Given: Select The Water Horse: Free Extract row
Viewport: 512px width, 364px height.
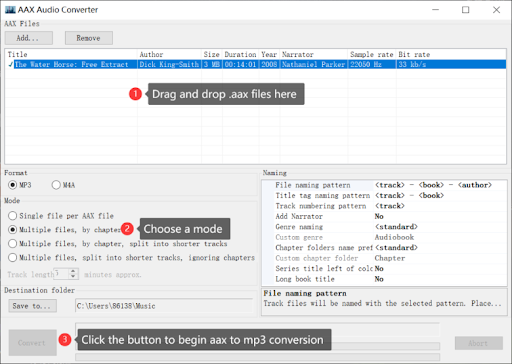Looking at the screenshot, I should click(x=256, y=64).
